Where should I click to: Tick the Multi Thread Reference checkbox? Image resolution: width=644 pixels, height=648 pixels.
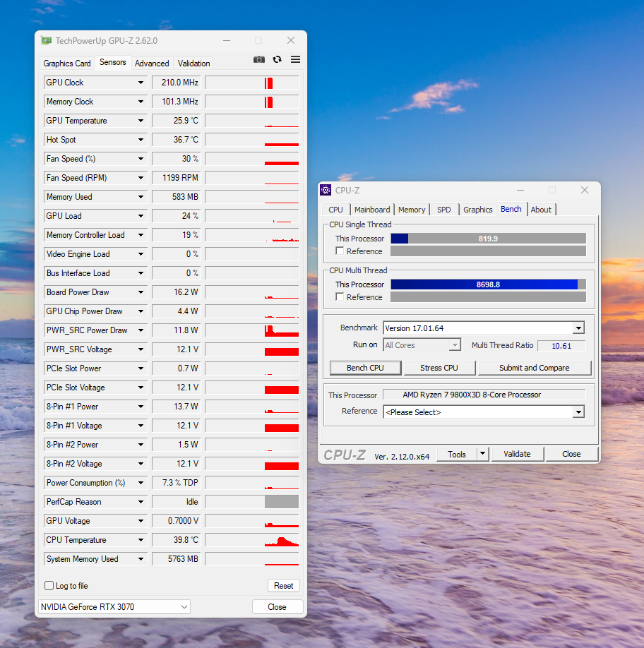point(340,296)
